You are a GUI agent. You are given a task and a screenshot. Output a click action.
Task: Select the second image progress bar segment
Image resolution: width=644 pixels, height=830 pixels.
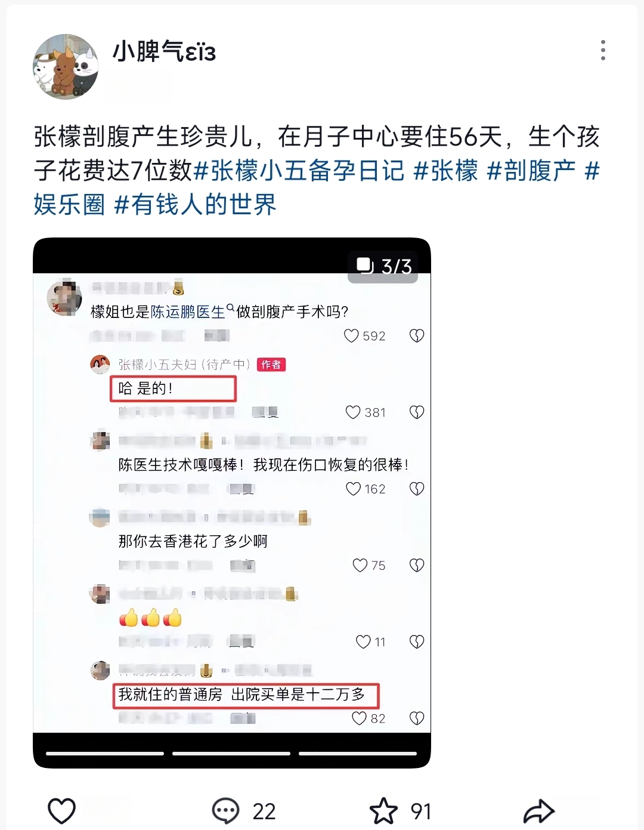point(231,754)
